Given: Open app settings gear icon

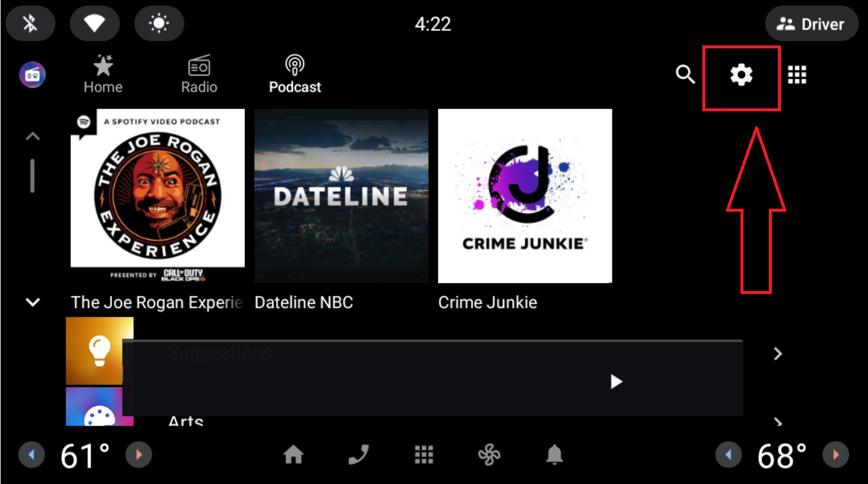Looking at the screenshot, I should [742, 75].
